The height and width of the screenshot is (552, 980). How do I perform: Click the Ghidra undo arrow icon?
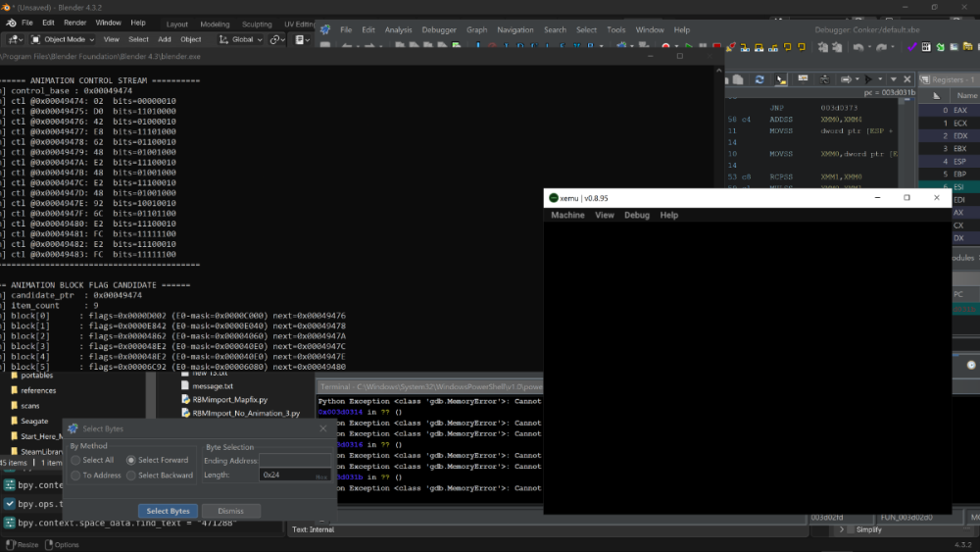pos(858,47)
